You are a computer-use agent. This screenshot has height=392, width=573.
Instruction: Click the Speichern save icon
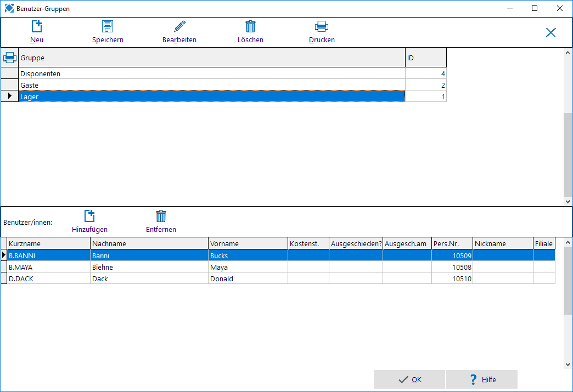[x=108, y=26]
